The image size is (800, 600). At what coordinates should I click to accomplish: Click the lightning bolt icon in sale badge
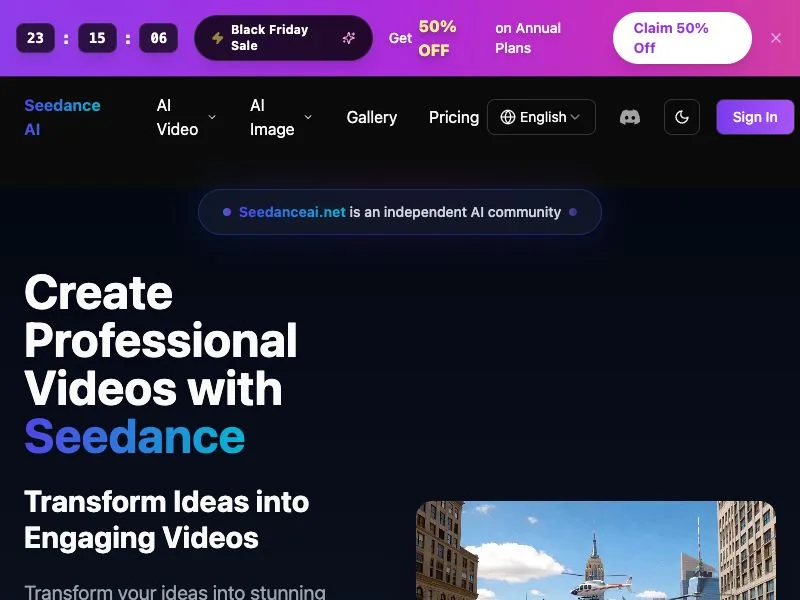pos(218,38)
